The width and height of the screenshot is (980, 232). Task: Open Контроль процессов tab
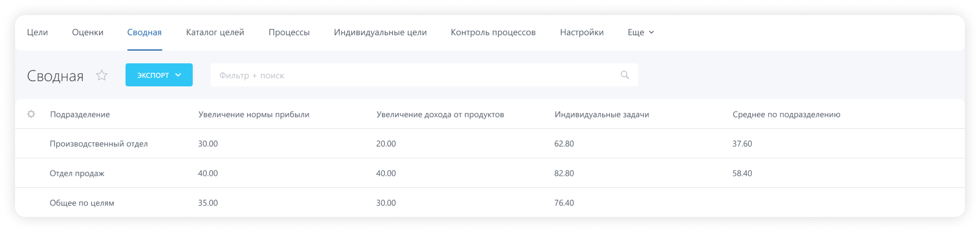(493, 32)
